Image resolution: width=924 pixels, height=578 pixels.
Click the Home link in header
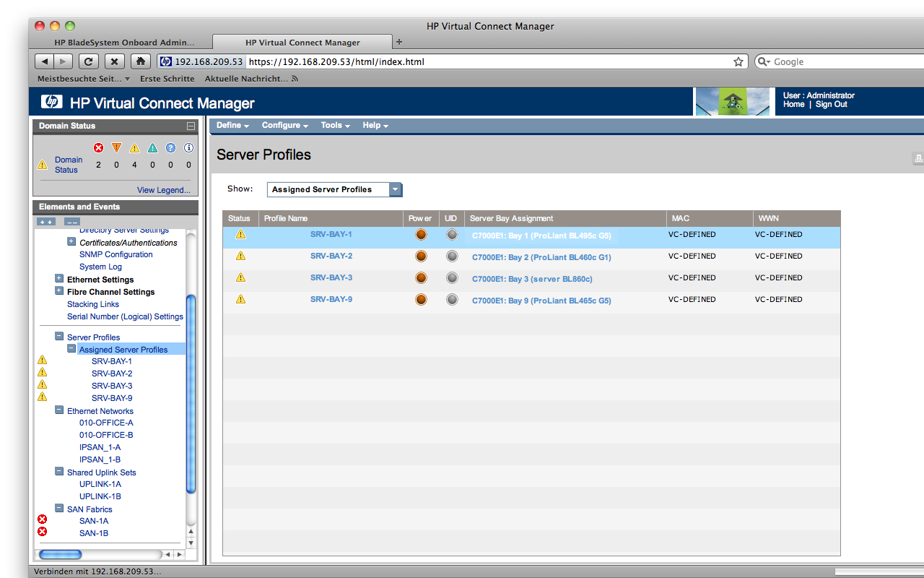(793, 104)
